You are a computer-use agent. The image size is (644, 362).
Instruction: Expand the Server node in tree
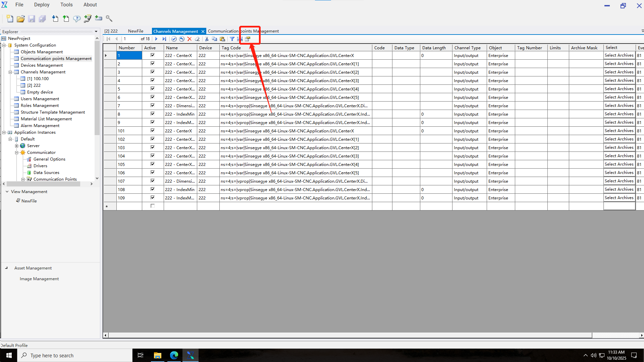coord(16,146)
